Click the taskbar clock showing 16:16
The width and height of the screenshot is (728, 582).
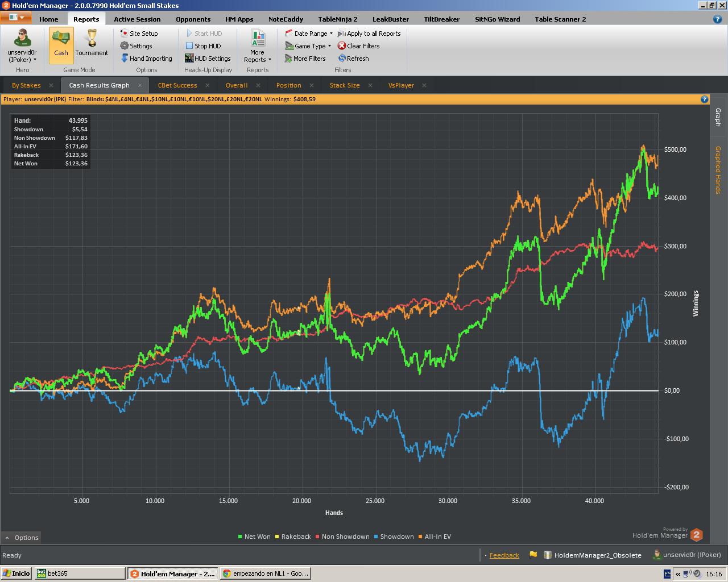[714, 574]
